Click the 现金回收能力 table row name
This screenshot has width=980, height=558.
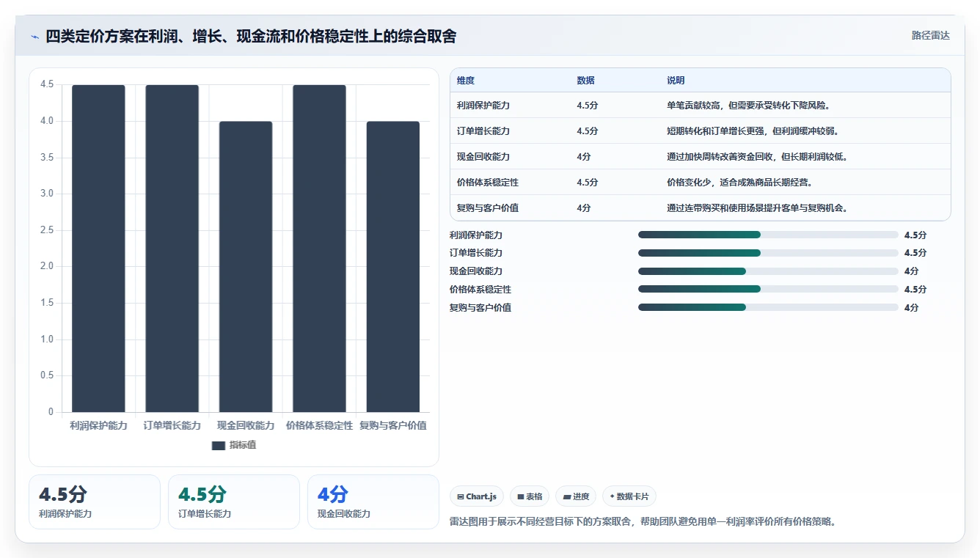(483, 157)
